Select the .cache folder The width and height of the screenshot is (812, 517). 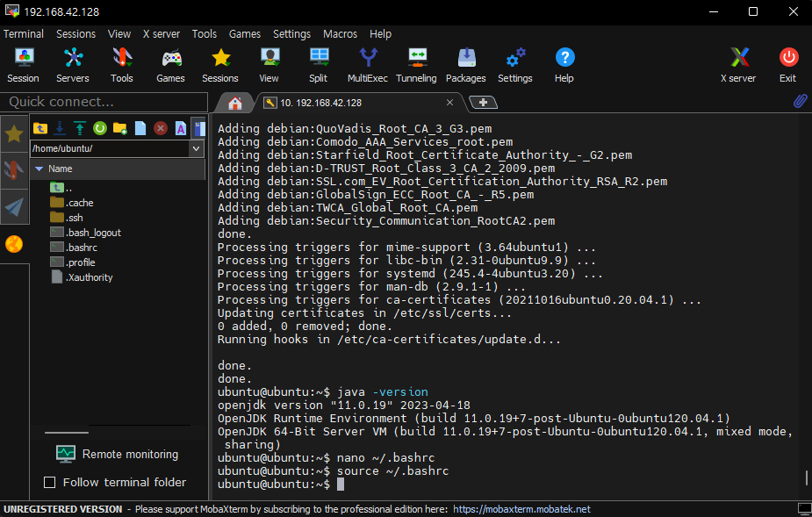pos(72,203)
